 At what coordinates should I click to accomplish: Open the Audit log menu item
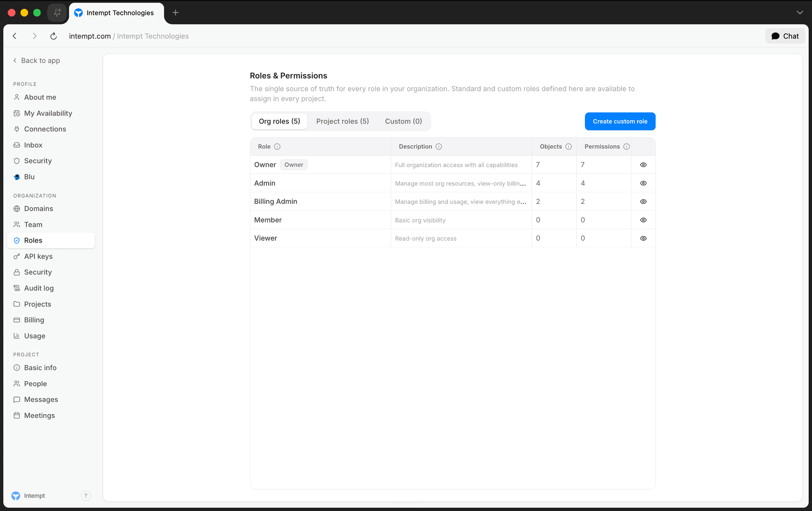pyautogui.click(x=51, y=288)
